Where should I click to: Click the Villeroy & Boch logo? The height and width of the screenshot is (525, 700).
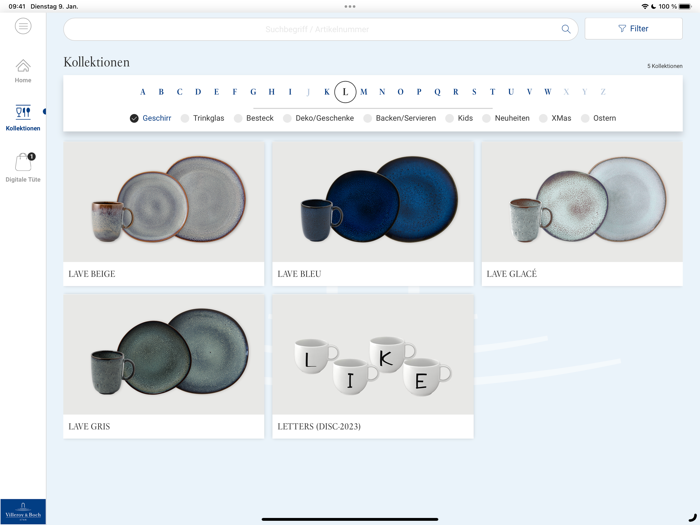23,512
